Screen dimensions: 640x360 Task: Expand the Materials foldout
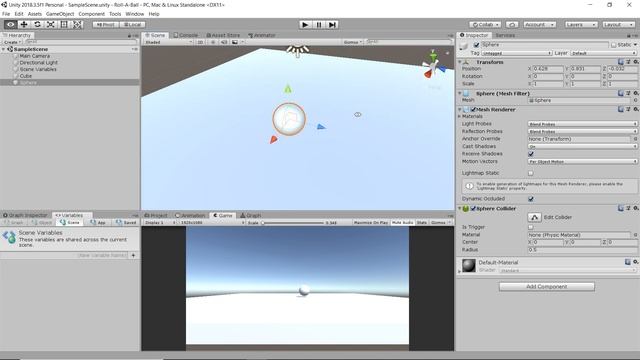(x=460, y=117)
